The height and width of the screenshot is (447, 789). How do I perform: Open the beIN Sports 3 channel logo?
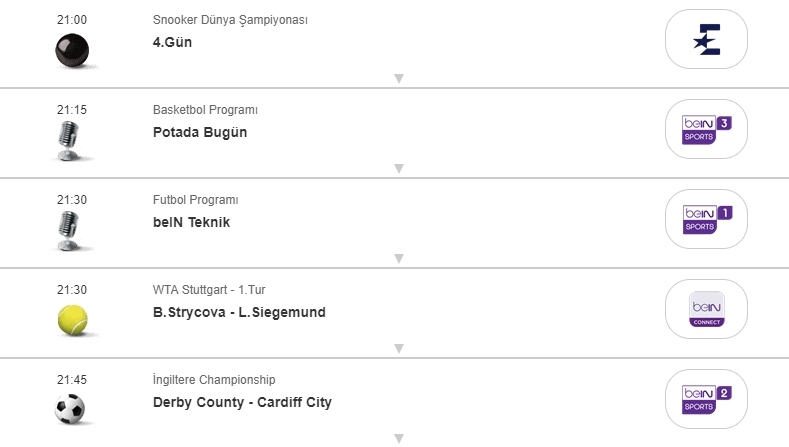706,130
